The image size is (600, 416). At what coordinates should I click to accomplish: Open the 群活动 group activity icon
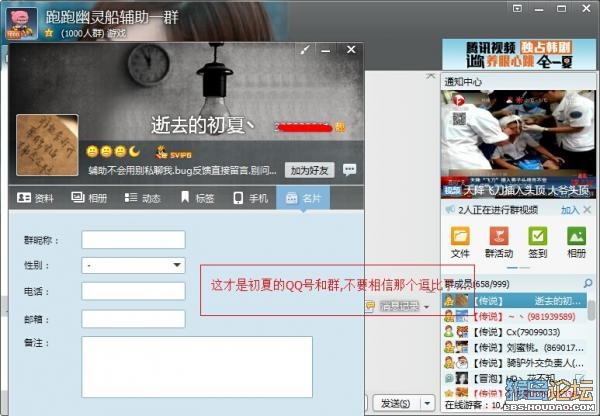coord(499,242)
